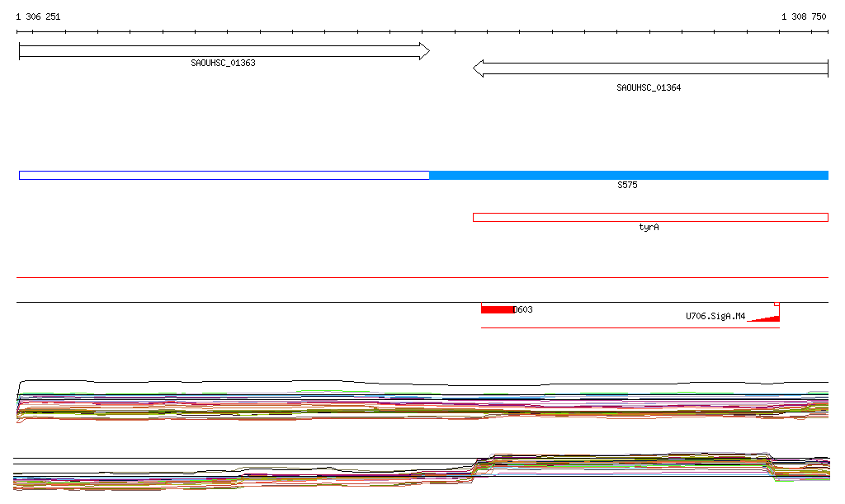This screenshot has width=845, height=504.
Task: Click the D603 label
Action: point(523,309)
